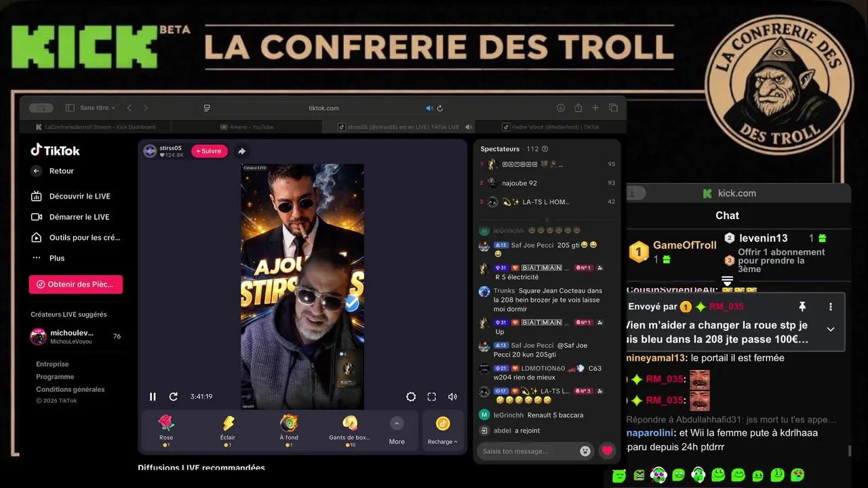Open the pinned message three-dot menu
The image size is (868, 488).
click(x=831, y=306)
